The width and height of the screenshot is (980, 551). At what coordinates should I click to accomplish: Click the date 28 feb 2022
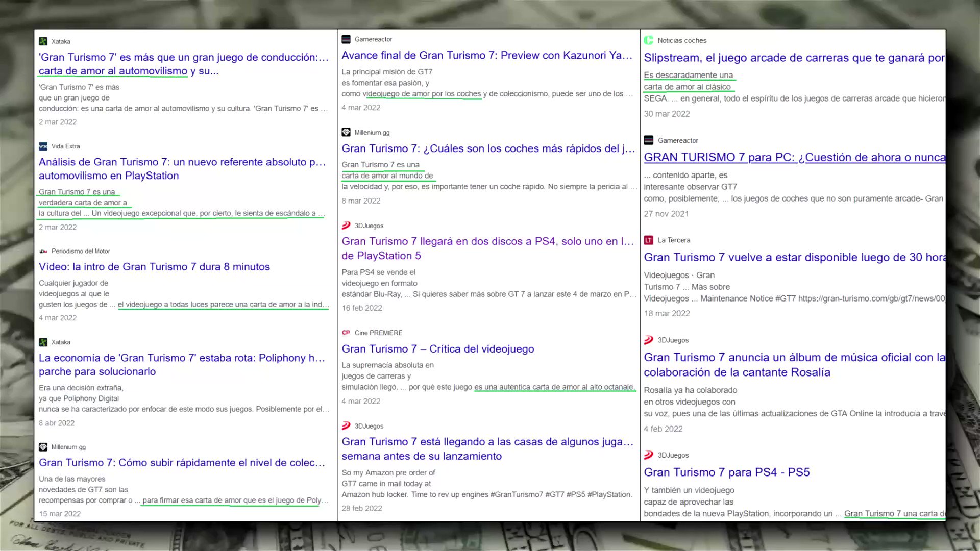pos(362,508)
